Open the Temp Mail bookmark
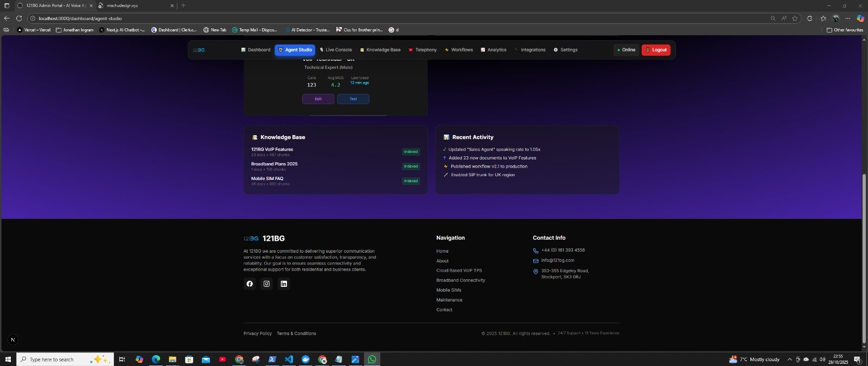This screenshot has width=868, height=366. tap(254, 30)
